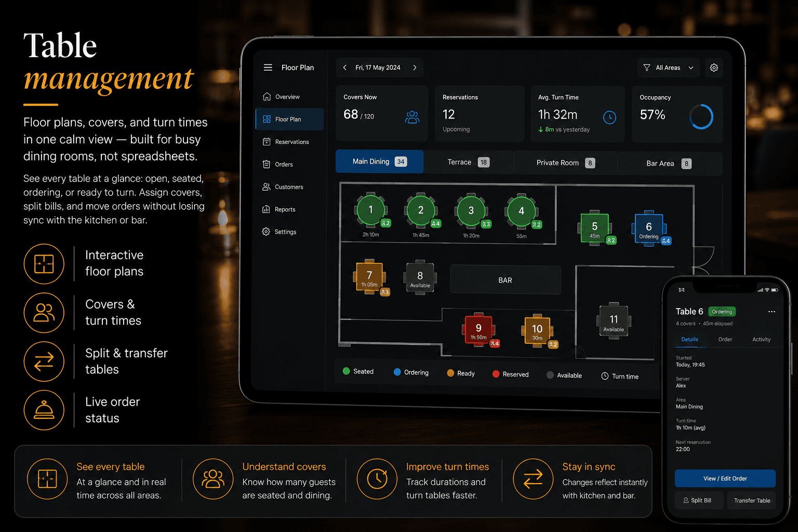
Task: Click the Seated green legend dot
Action: tap(347, 371)
